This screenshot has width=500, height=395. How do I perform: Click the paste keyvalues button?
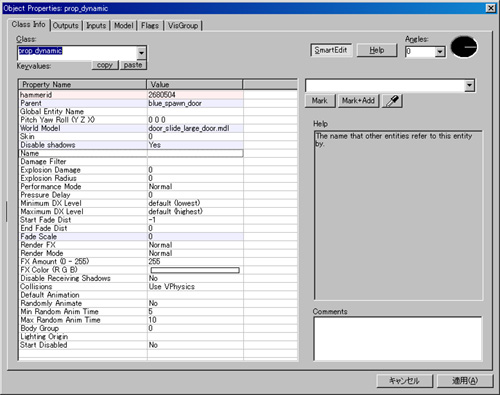(133, 65)
